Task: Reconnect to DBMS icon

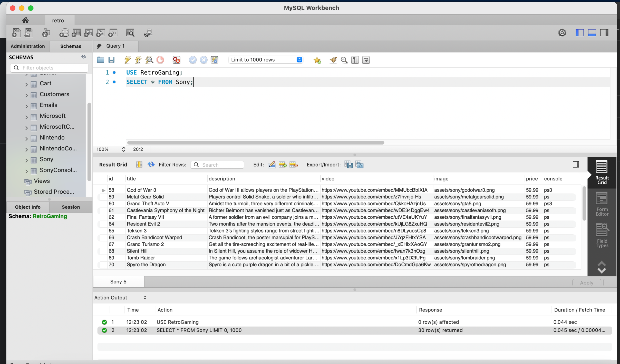Action: click(148, 33)
